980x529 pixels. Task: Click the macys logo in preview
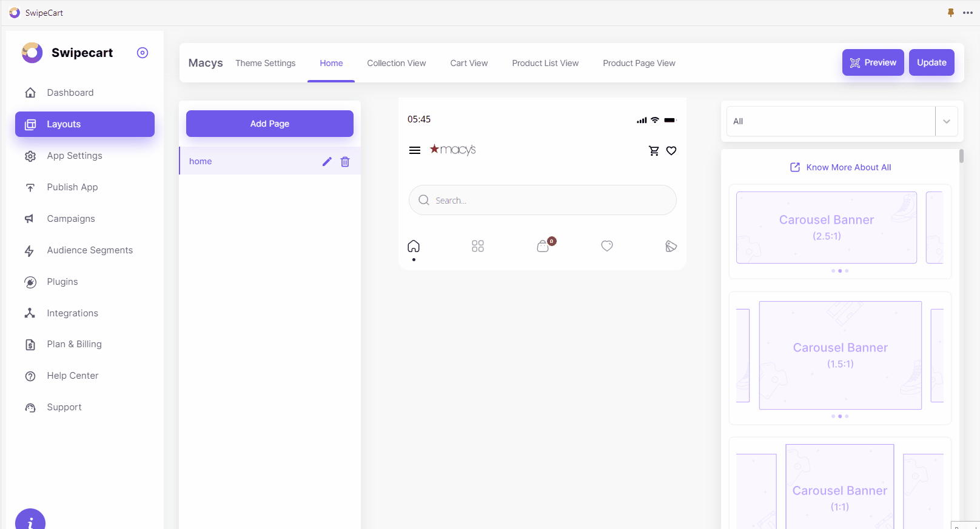(453, 149)
